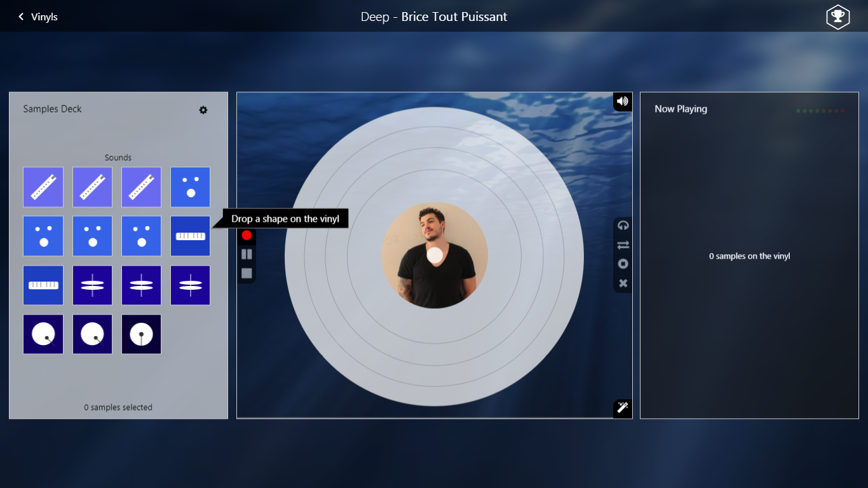
Task: Select the first flute sample tile
Action: pos(43,187)
